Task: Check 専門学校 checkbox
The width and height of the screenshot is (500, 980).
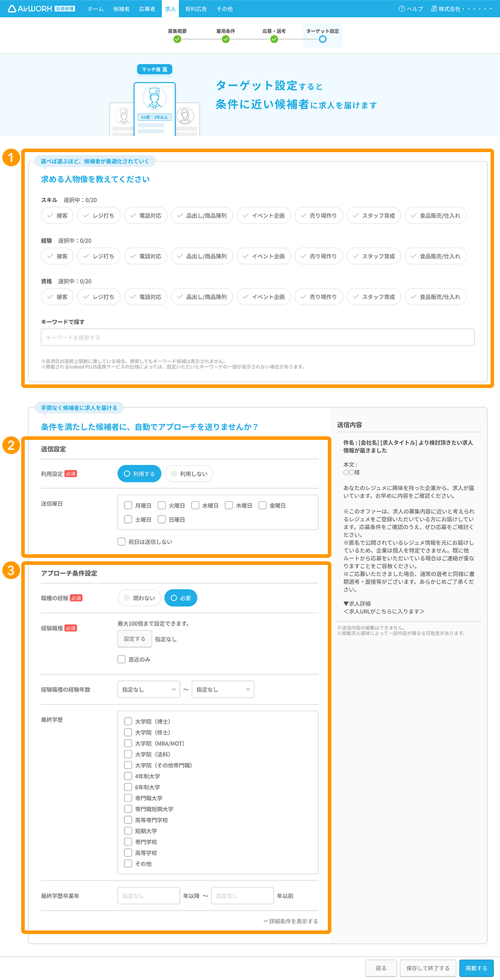Action: click(x=128, y=841)
